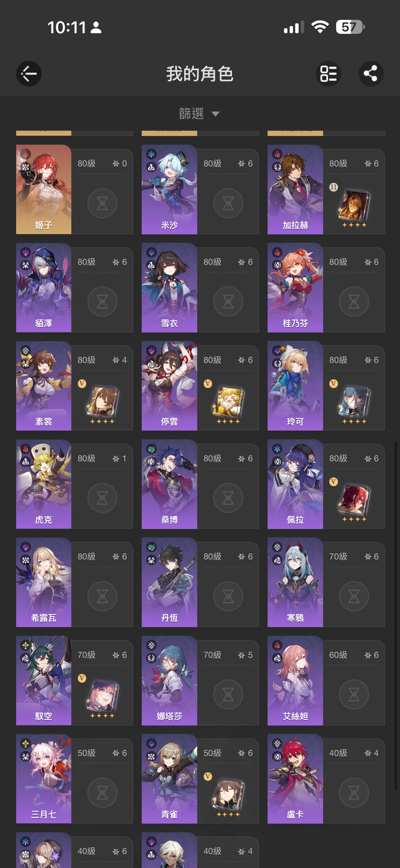Image resolution: width=400 pixels, height=868 pixels.
Task: Click the vertical scrollbar on right edge
Action: click(x=396, y=616)
